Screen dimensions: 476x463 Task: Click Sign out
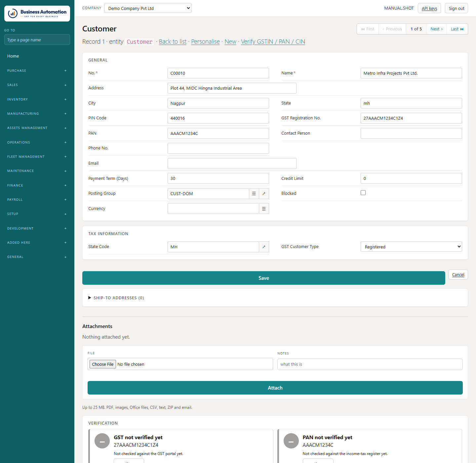coord(456,8)
